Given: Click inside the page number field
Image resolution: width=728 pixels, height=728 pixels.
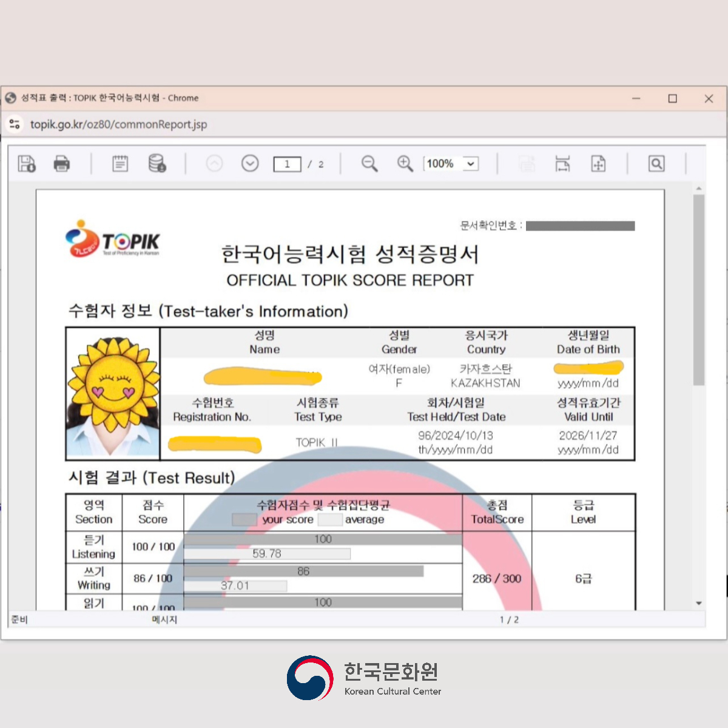Looking at the screenshot, I should click(x=287, y=164).
